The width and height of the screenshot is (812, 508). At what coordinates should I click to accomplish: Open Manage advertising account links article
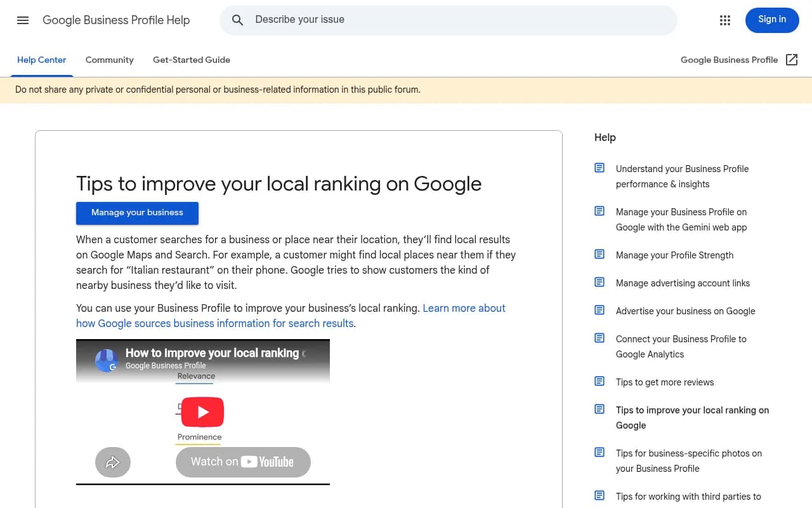click(683, 283)
